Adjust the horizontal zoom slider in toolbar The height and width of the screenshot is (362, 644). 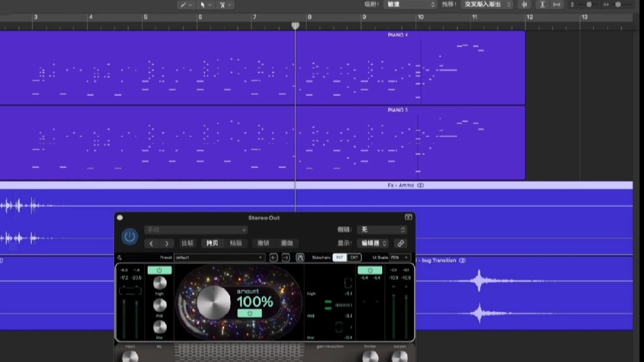(x=618, y=5)
